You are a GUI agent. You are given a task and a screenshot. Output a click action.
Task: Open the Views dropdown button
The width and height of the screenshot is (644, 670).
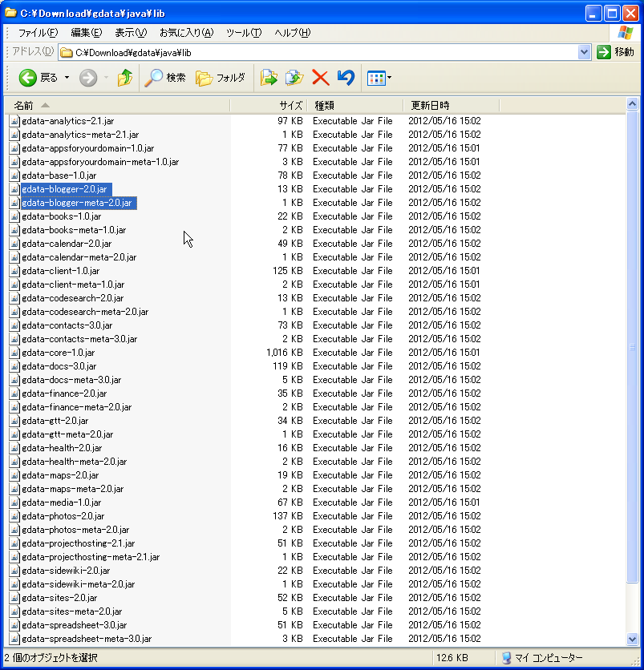click(x=379, y=79)
